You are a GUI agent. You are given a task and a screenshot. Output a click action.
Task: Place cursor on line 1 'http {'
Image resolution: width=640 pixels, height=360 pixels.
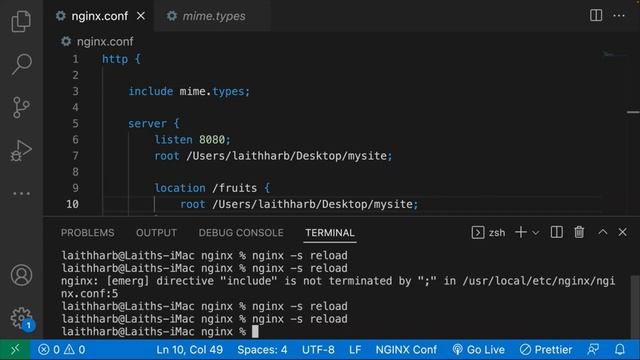point(121,59)
